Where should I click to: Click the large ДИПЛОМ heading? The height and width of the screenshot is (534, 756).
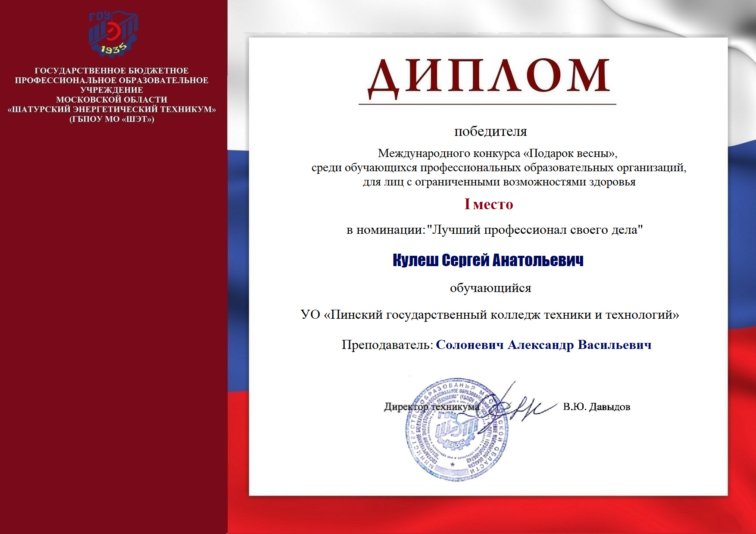click(x=489, y=78)
